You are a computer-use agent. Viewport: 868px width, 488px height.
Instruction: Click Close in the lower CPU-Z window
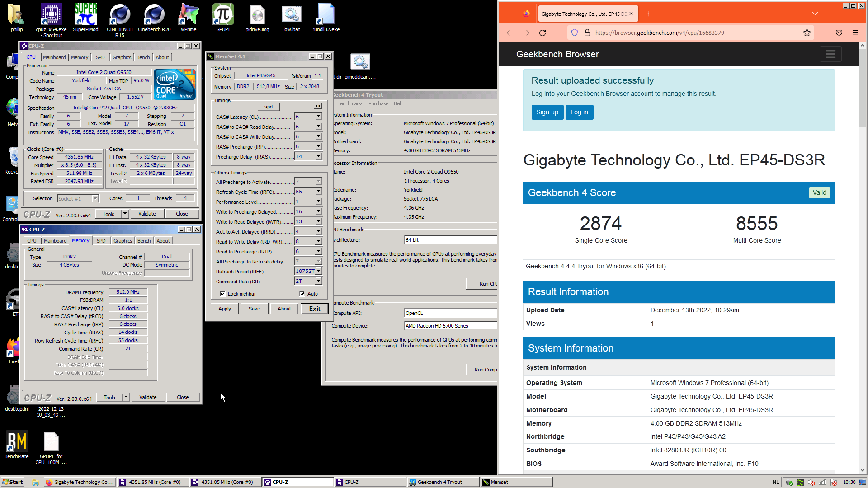pos(183,397)
